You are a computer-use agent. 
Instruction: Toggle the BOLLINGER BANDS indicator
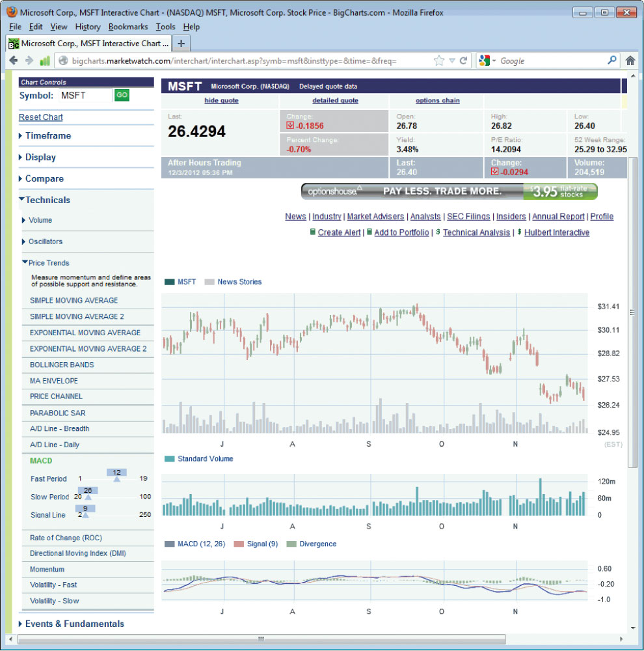pos(62,365)
